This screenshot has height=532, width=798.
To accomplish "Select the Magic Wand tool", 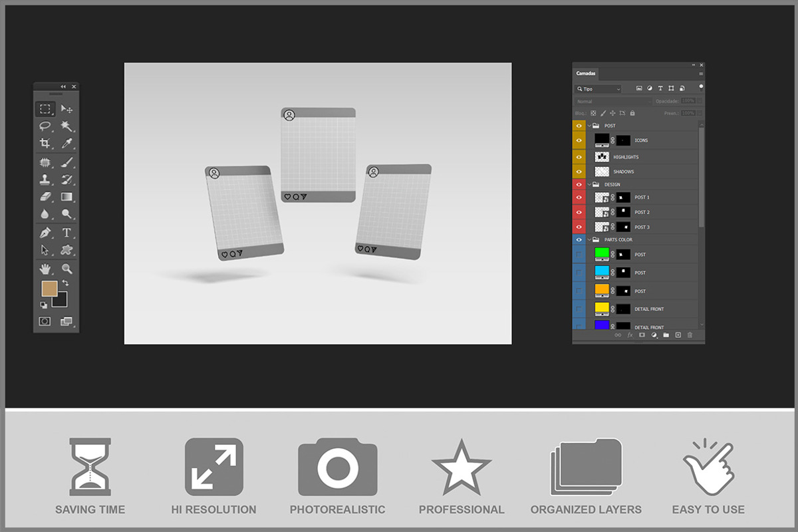I will 66,126.
